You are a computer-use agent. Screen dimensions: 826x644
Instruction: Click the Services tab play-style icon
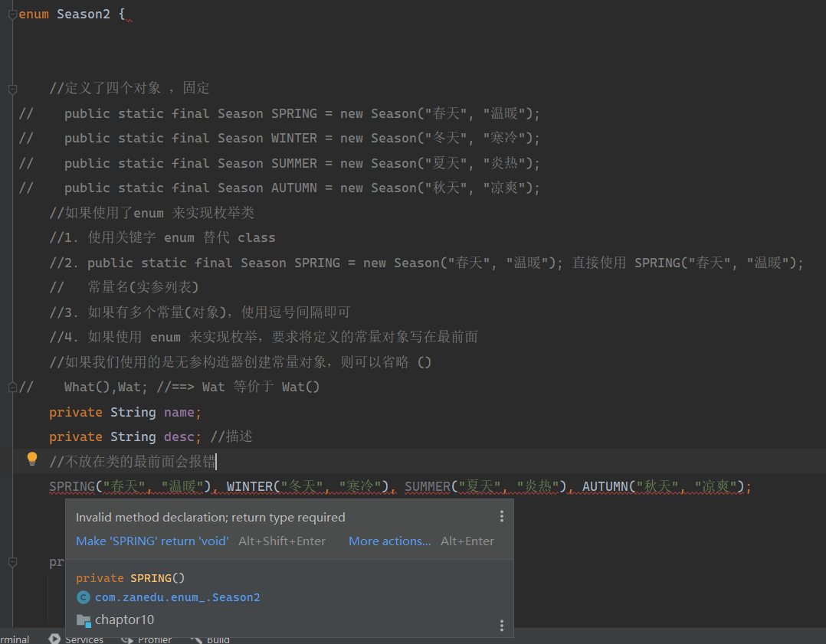[54, 638]
